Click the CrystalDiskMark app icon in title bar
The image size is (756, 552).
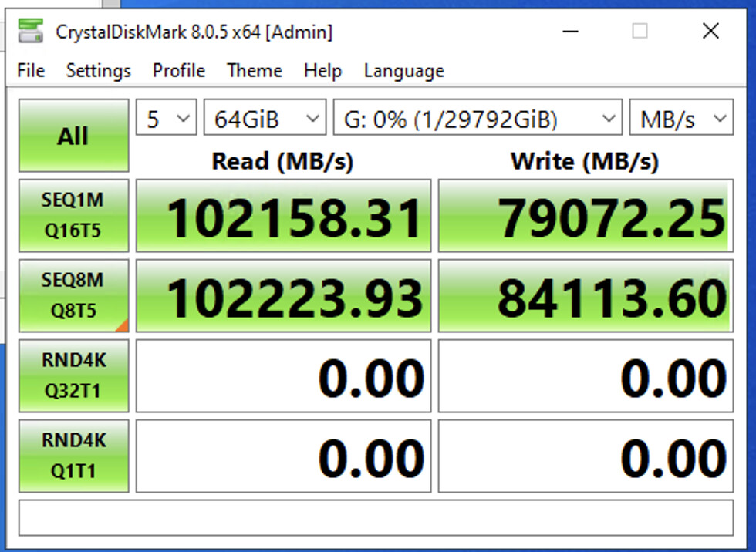[31, 32]
